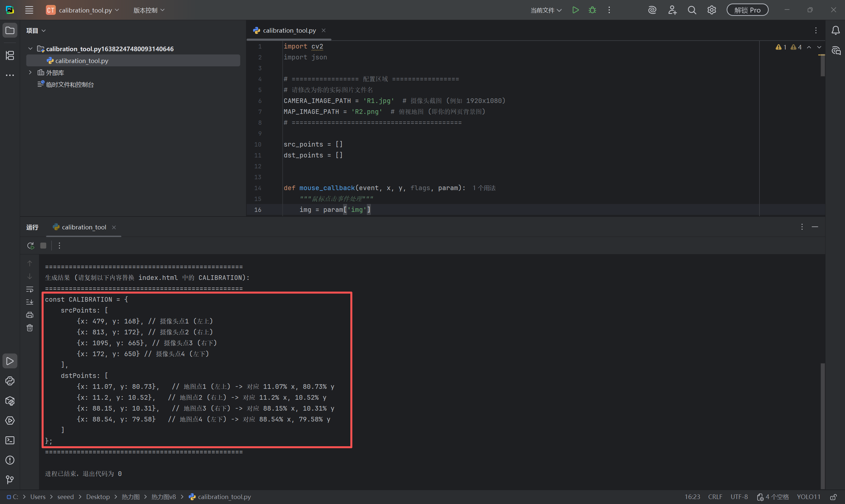Open the Terminal tool window

(10, 441)
